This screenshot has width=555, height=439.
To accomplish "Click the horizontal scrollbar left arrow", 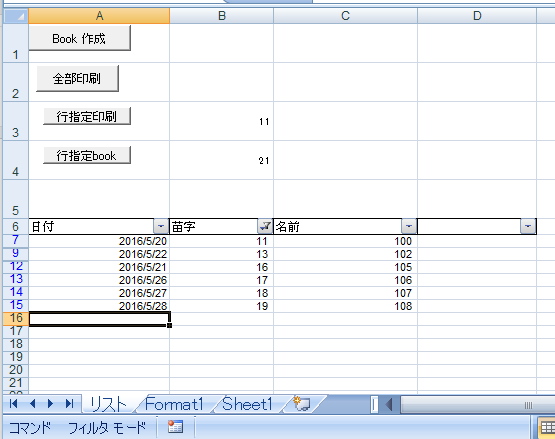I will pyautogui.click(x=389, y=404).
